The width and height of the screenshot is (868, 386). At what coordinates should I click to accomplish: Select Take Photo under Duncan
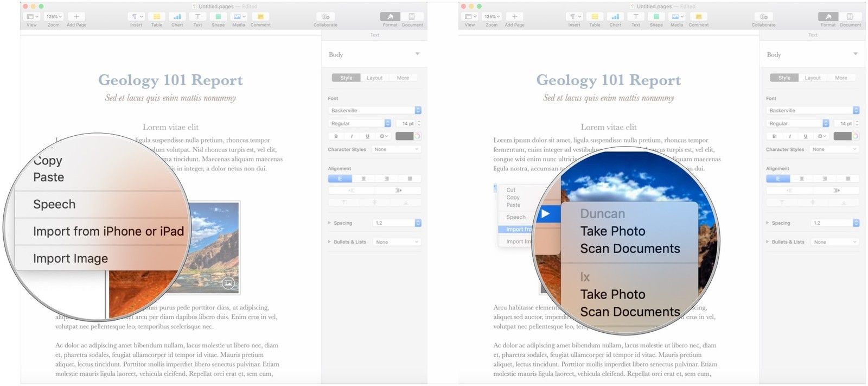pyautogui.click(x=612, y=231)
